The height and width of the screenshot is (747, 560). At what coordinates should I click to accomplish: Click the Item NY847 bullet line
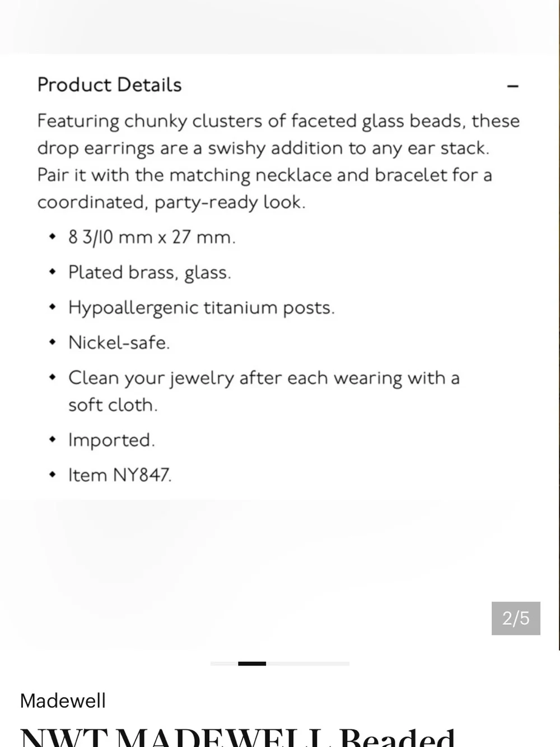120,475
